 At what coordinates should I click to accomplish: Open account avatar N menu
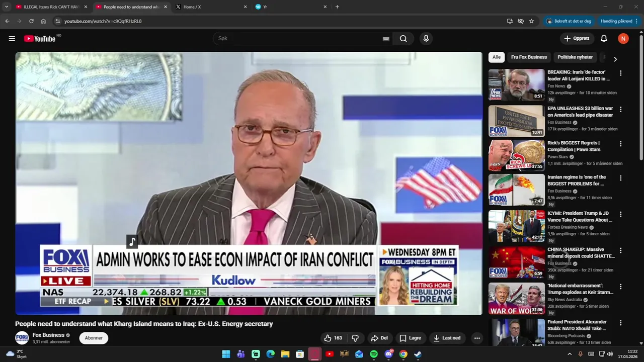[623, 39]
